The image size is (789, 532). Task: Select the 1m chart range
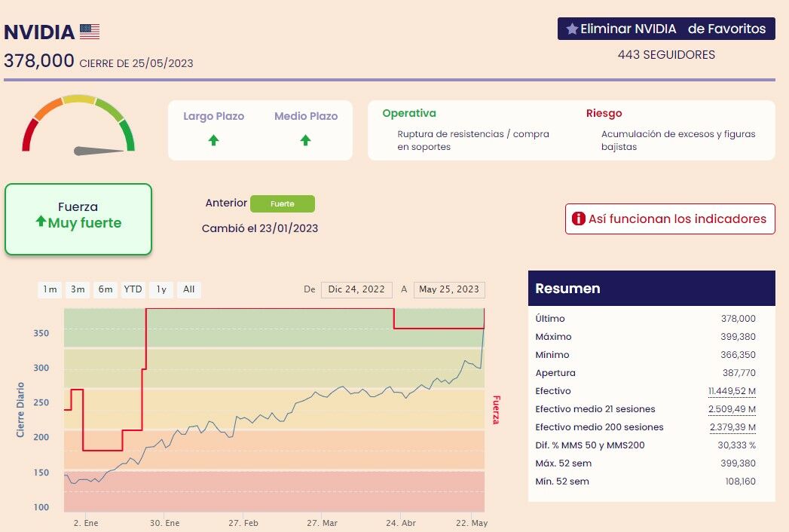point(50,289)
